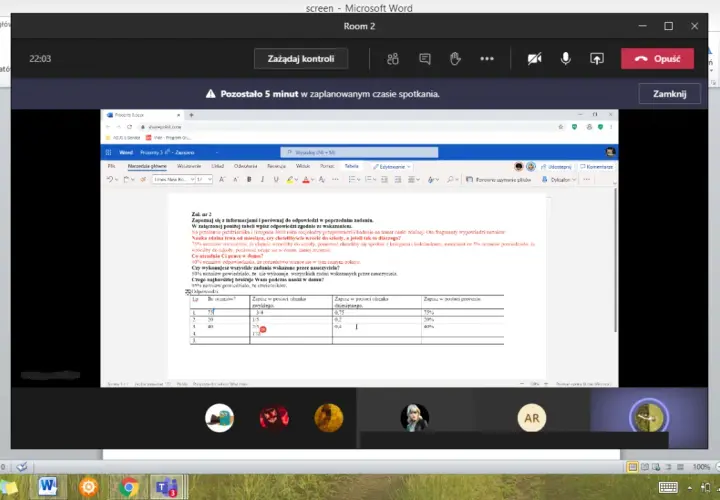
Task: Click the meeting timer 22:03
Action: point(40,59)
